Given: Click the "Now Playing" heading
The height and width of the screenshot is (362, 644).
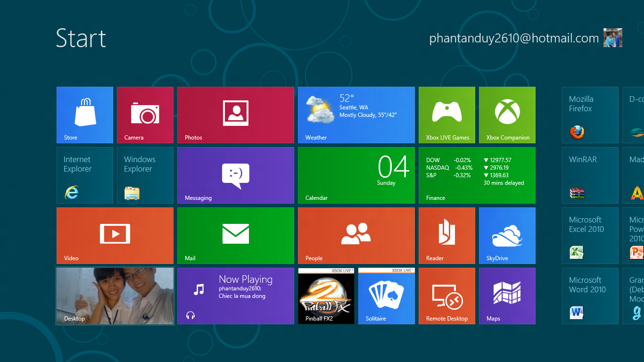Looking at the screenshot, I should tap(246, 280).
